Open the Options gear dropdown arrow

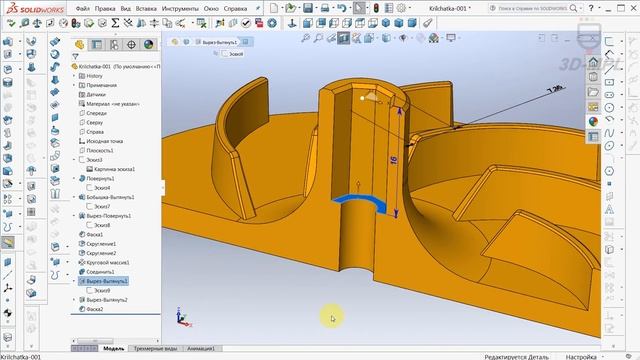(x=410, y=8)
